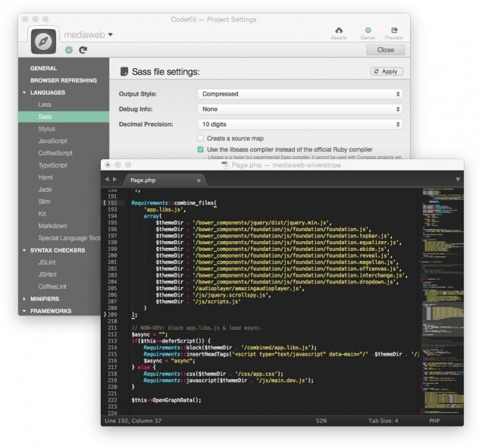Open JavaScript language settings
Viewport: 482px width, 448px height.
(x=52, y=141)
